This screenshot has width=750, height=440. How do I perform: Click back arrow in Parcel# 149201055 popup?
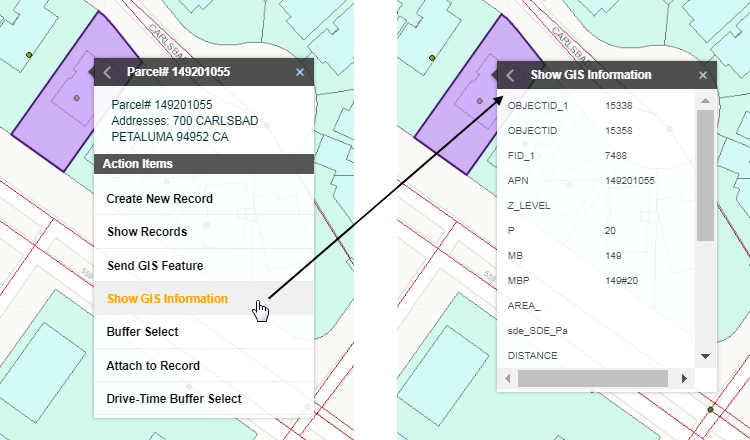click(x=107, y=72)
